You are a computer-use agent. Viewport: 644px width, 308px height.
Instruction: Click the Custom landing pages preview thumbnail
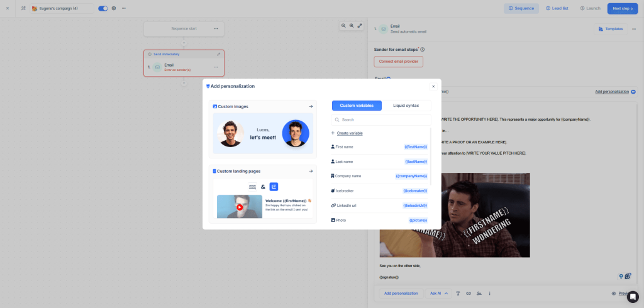263,199
